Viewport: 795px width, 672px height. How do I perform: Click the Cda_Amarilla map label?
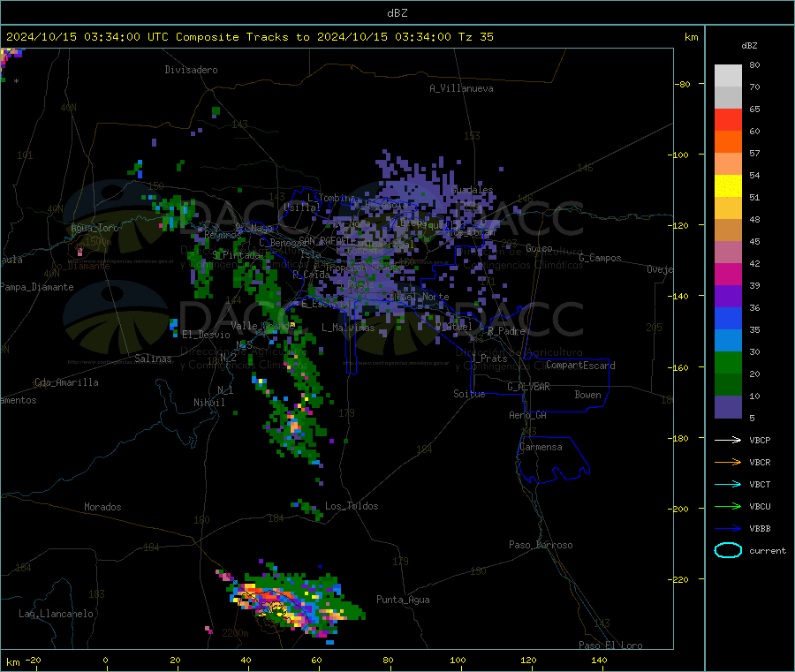66,382
